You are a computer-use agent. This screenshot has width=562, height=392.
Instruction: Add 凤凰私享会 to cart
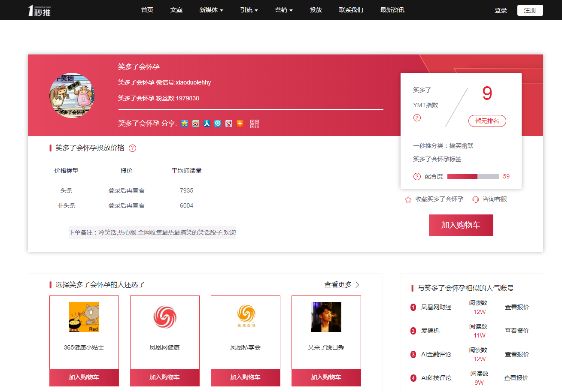(x=246, y=377)
